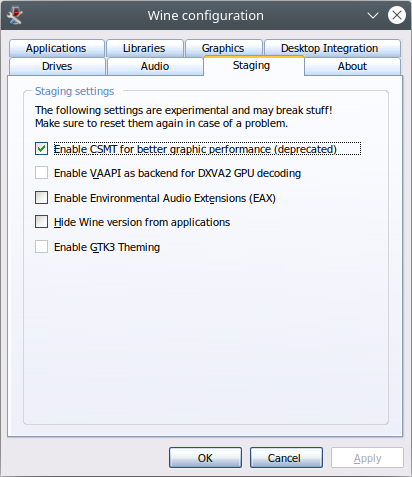412x477 pixels.
Task: Click the Wine configuration title bar text
Action: (x=206, y=16)
